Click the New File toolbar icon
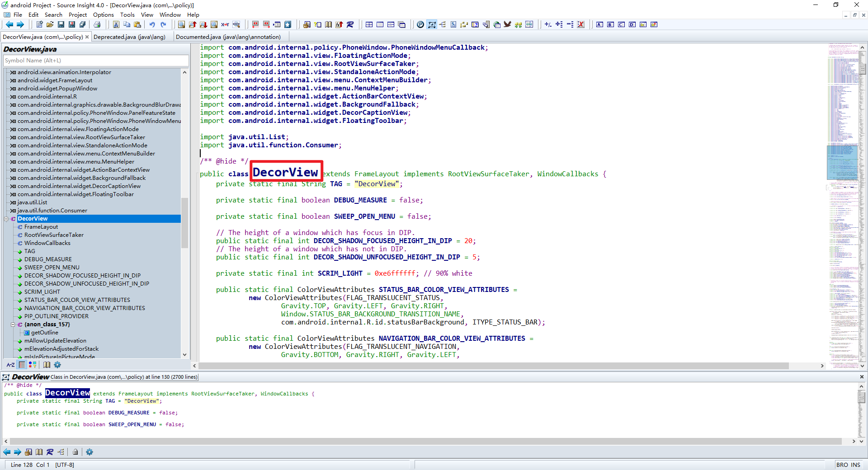This screenshot has width=868, height=470. point(39,24)
